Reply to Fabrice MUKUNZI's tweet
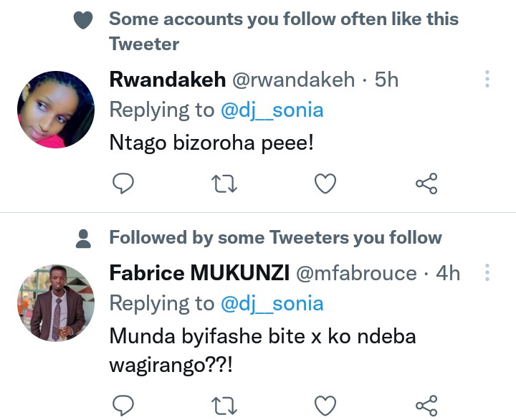This screenshot has width=516, height=420. pos(124,405)
